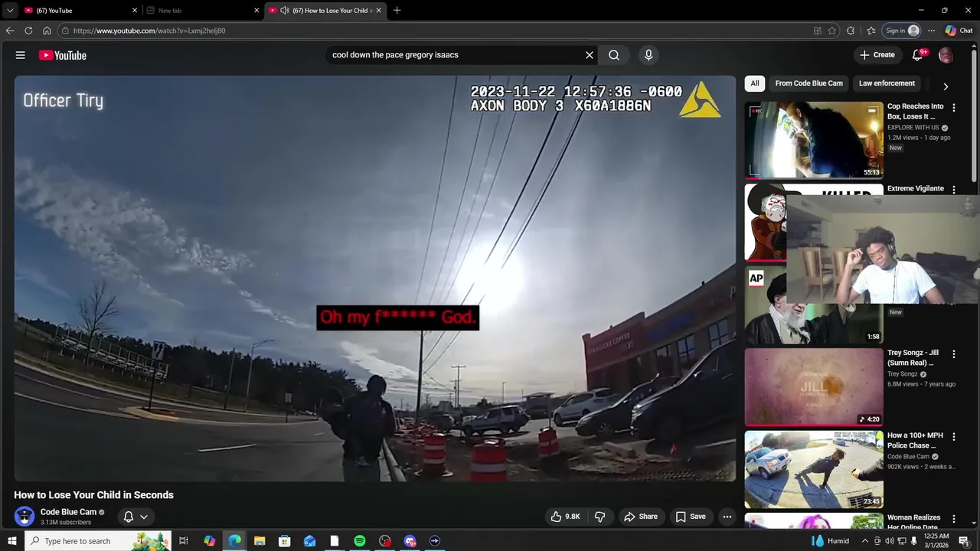This screenshot has width=980, height=551.
Task: Sign in to the Edge profile
Action: click(901, 31)
